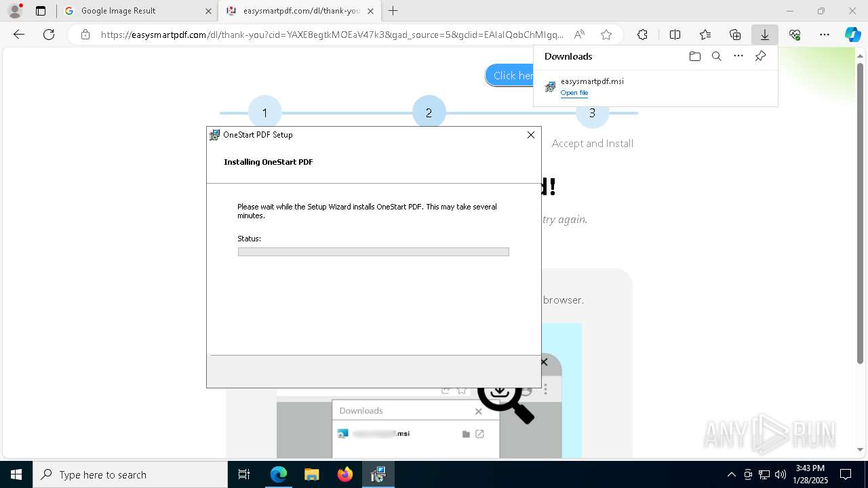Open Browser essentials heart icon
Image resolution: width=868 pixels, height=488 pixels.
point(795,35)
